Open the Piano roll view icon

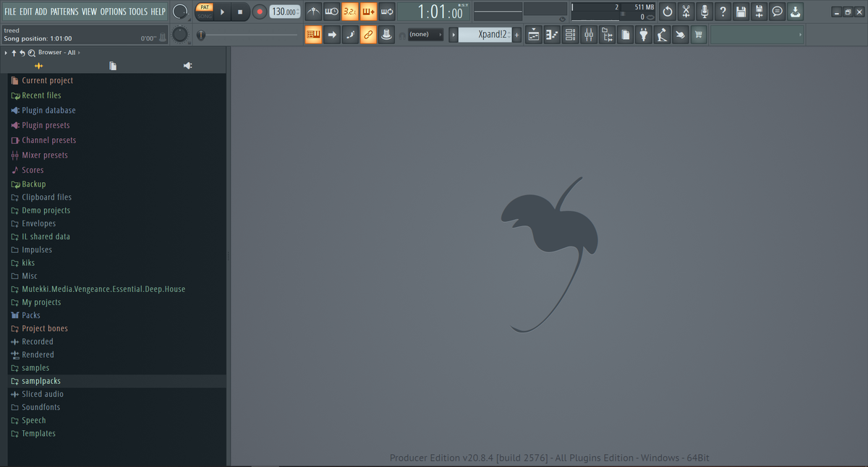click(552, 35)
